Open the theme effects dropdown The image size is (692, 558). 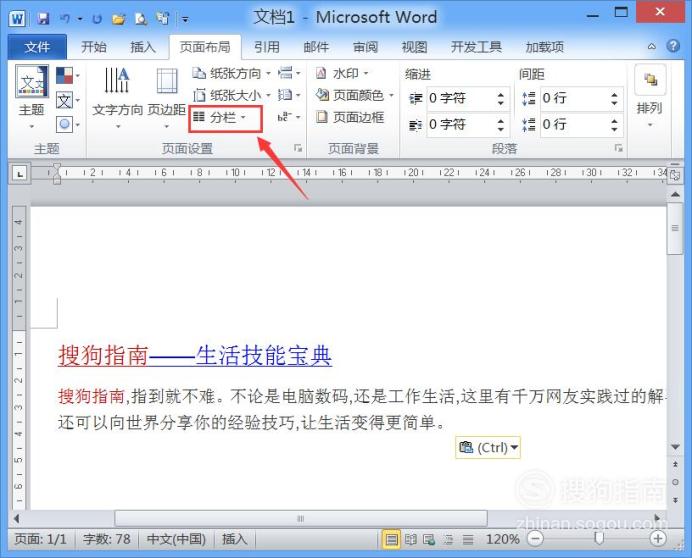point(68,124)
